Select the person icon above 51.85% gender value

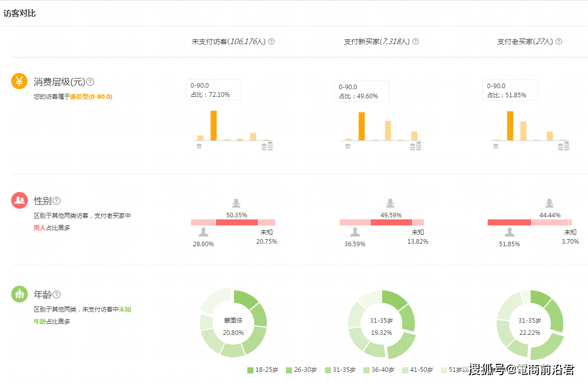pos(509,232)
